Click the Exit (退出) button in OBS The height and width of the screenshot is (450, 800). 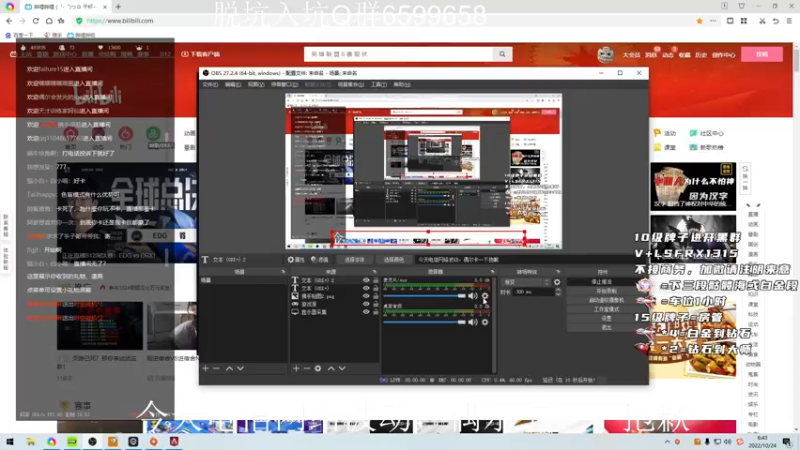pos(606,328)
